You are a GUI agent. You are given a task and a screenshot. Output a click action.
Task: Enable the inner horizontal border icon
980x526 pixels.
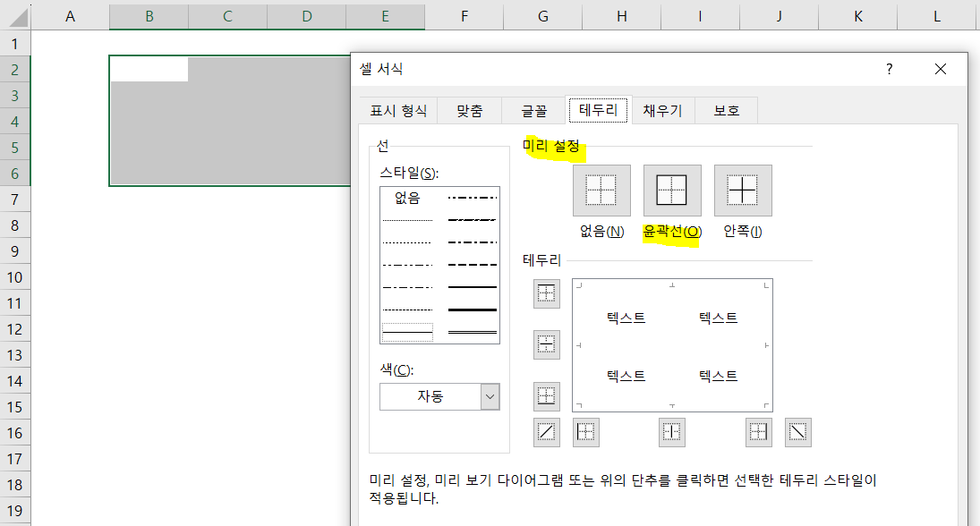[x=546, y=344]
